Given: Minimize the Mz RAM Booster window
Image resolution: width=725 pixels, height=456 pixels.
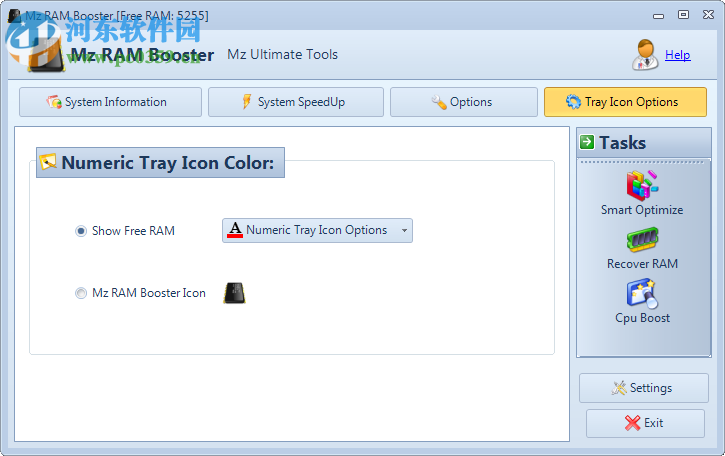Looking at the screenshot, I should point(658,16).
